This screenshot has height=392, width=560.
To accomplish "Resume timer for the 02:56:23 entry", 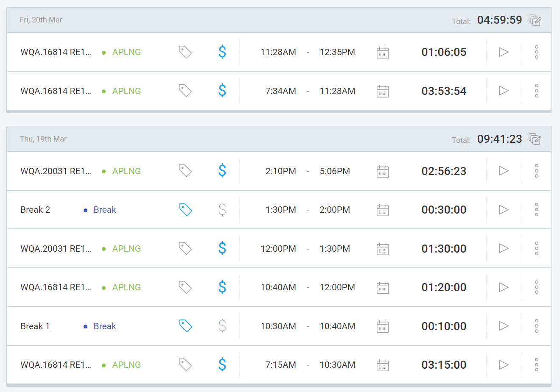I will [x=504, y=171].
